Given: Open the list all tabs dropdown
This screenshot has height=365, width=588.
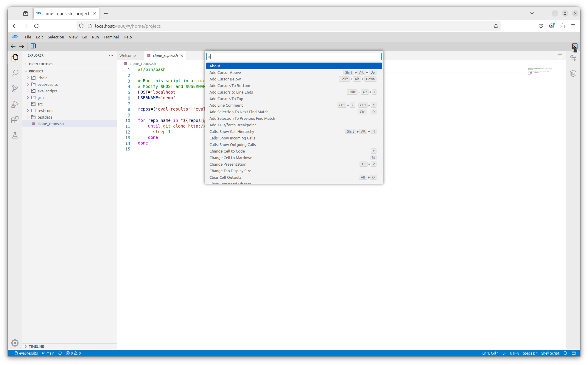Looking at the screenshot, I should pos(532,13).
